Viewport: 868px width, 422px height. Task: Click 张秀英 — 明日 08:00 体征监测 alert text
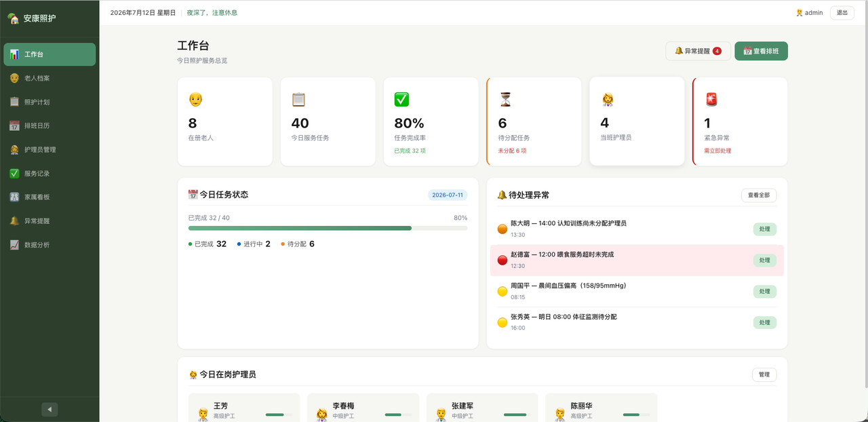[564, 317]
